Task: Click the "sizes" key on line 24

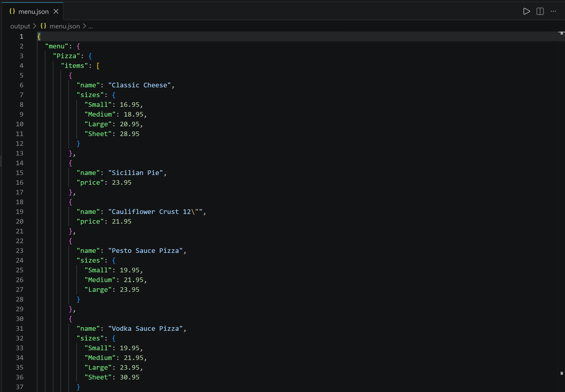Action: tap(90, 261)
